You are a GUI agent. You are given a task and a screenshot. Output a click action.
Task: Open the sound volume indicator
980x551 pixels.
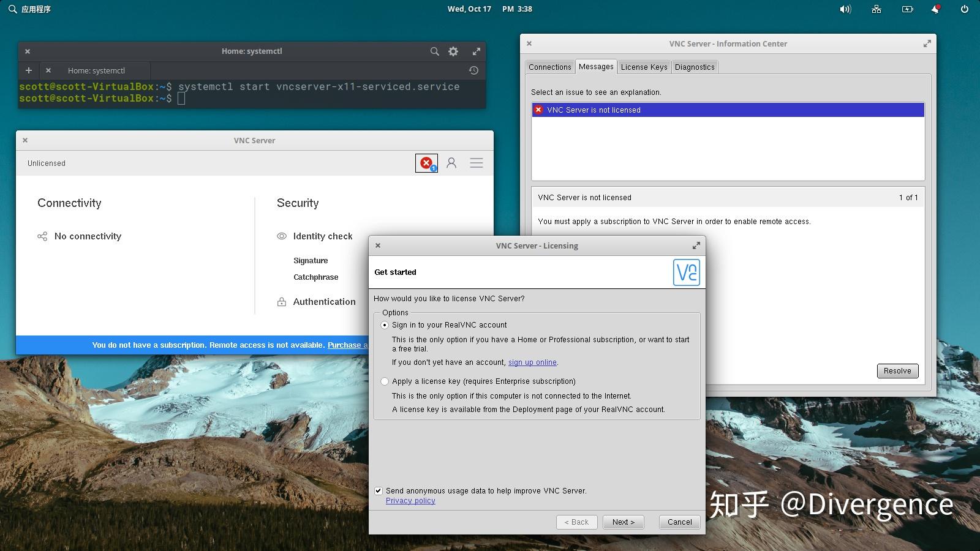845,9
